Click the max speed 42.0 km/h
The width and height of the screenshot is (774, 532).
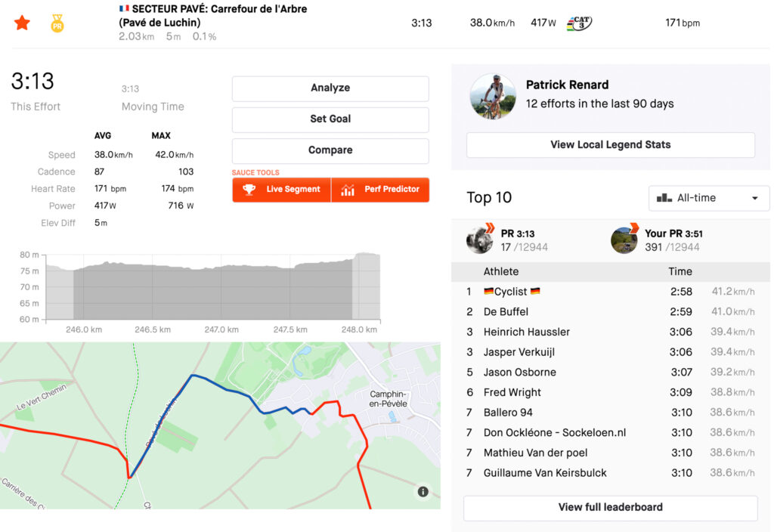175,155
